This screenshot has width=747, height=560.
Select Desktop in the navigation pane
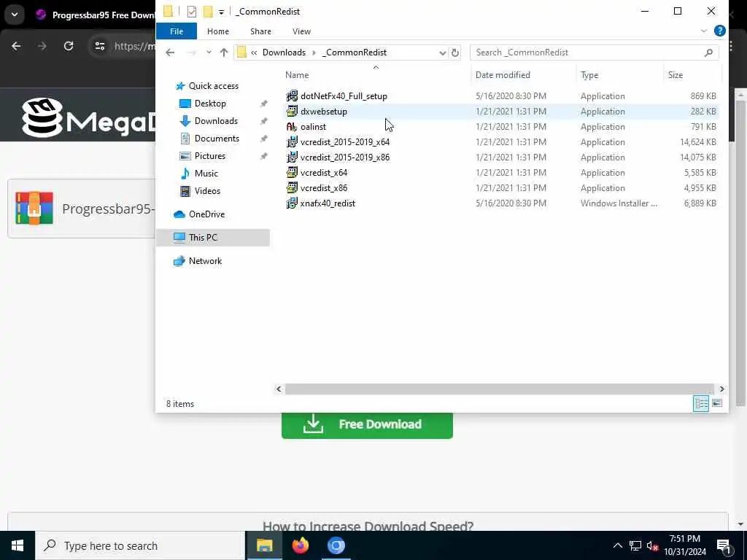point(210,104)
